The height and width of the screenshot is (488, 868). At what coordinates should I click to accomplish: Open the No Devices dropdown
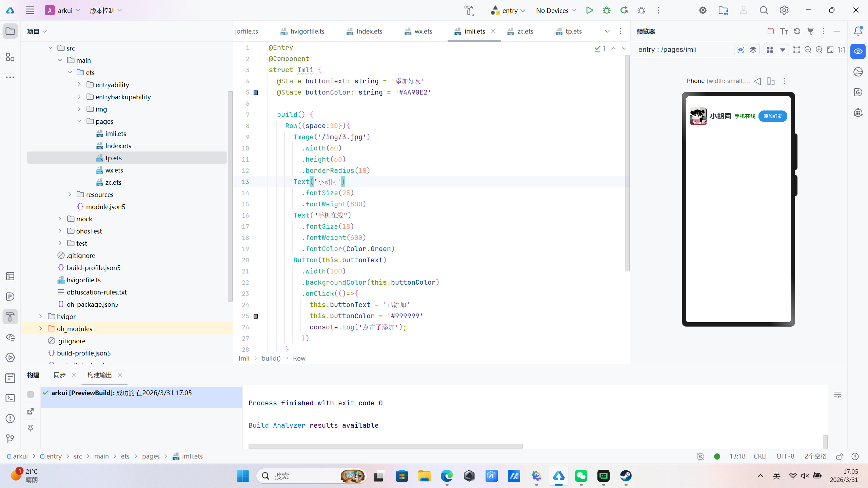[556, 10]
